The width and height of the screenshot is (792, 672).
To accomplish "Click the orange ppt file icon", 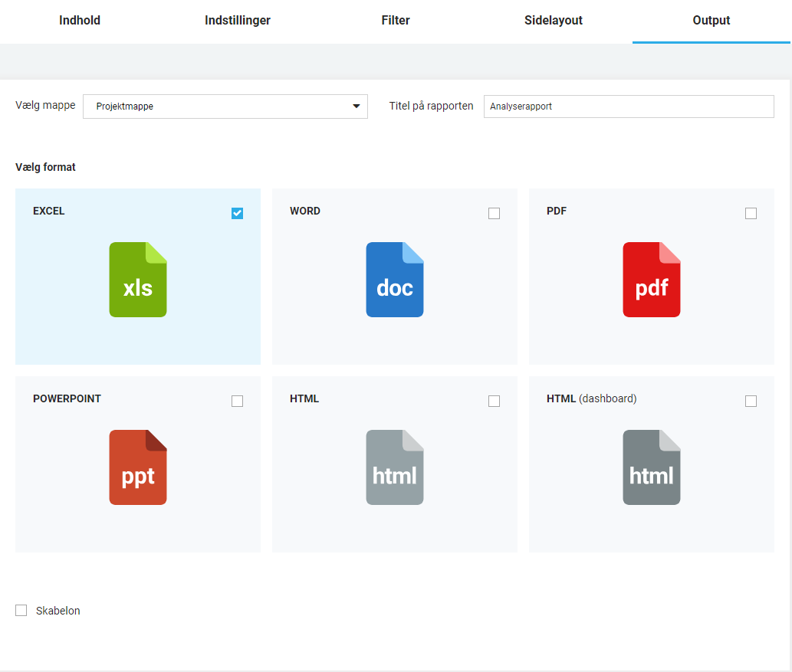I will click(138, 467).
